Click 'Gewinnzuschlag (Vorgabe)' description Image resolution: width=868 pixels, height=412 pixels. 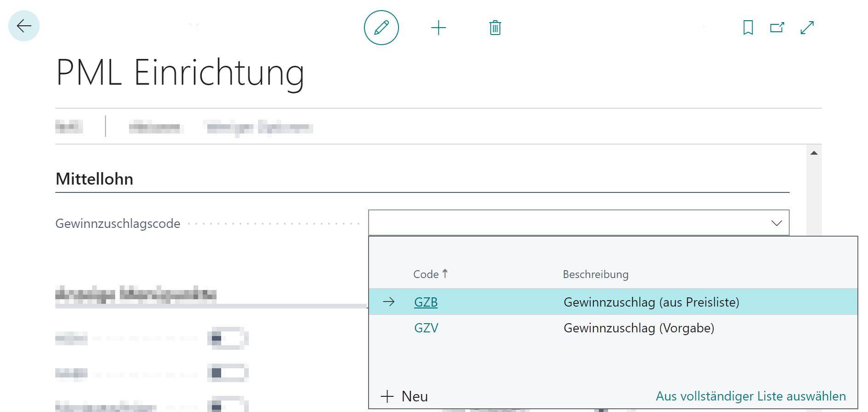(639, 328)
